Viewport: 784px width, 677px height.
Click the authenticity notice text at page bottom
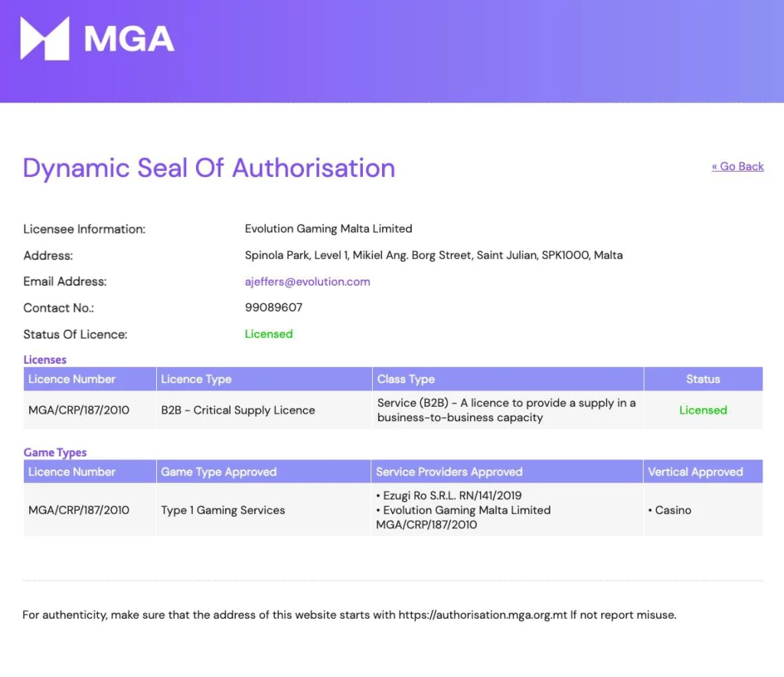pyautogui.click(x=349, y=614)
